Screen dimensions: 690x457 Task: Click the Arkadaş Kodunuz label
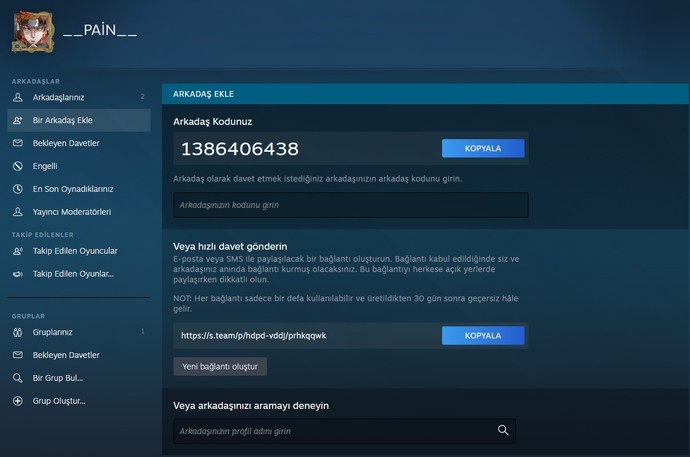[213, 122]
